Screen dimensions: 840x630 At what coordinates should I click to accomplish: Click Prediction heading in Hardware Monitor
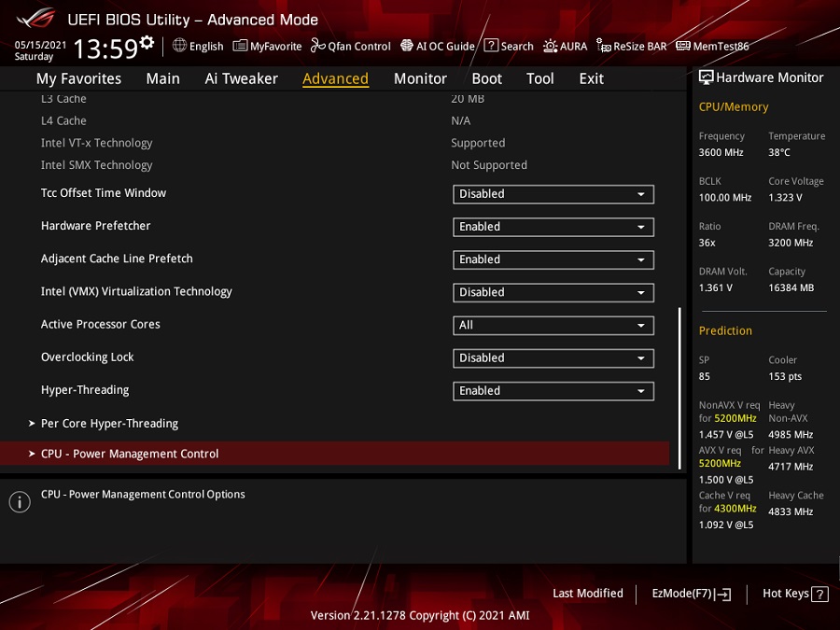[x=725, y=330]
